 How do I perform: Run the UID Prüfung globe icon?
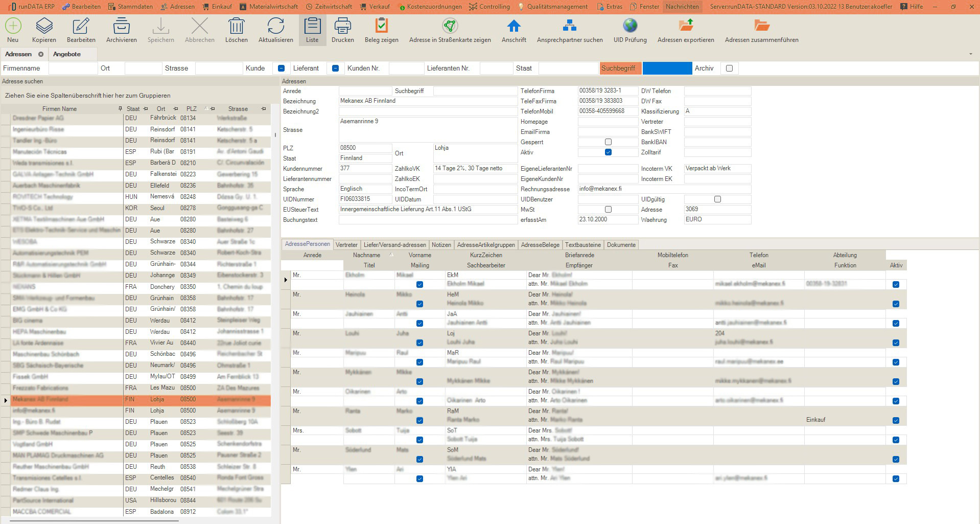630,26
